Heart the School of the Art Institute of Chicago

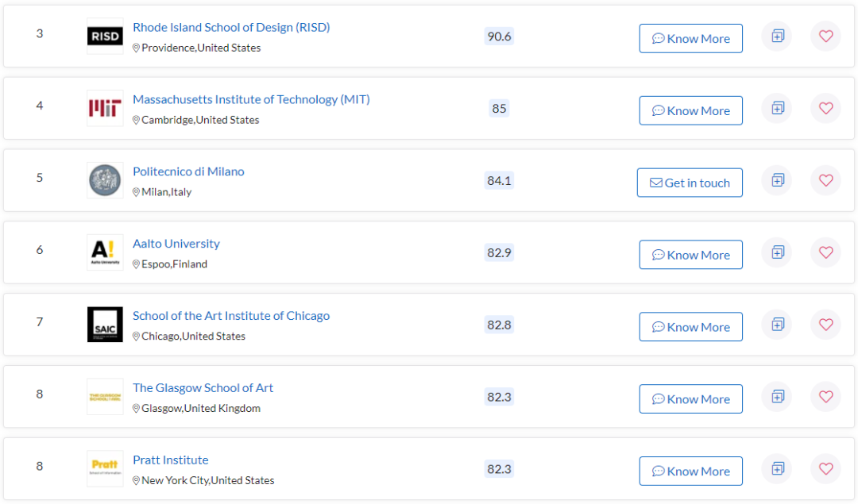[x=825, y=325]
